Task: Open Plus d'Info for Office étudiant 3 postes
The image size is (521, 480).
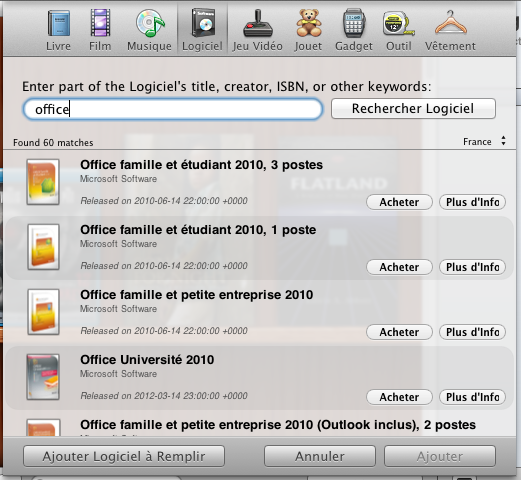Action: tap(472, 202)
